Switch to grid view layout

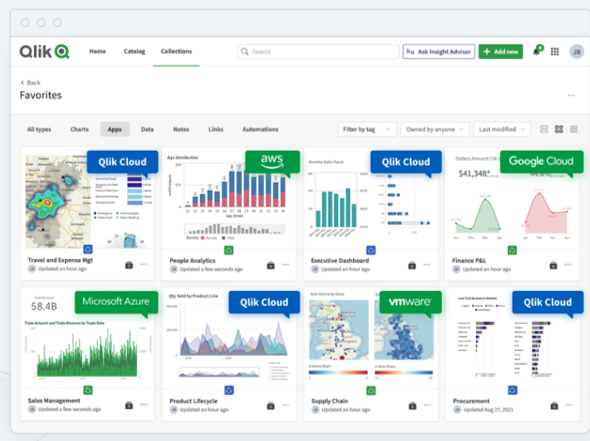(559, 129)
